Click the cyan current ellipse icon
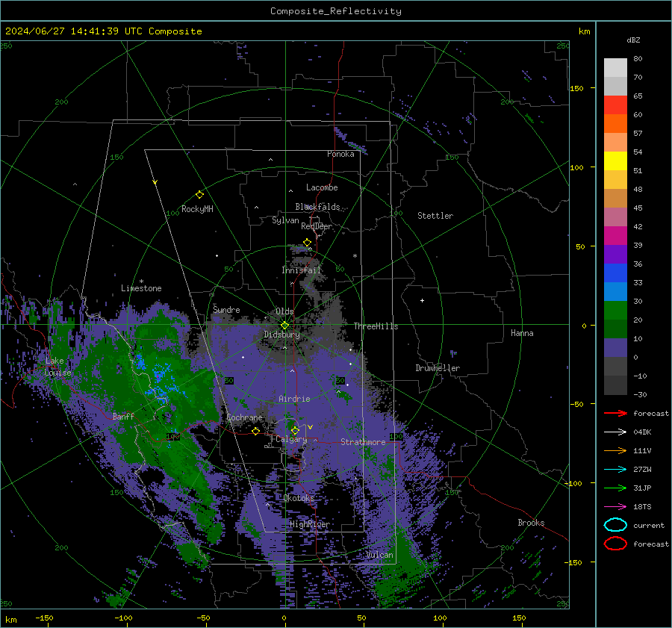This screenshot has width=672, height=628. pos(615,525)
